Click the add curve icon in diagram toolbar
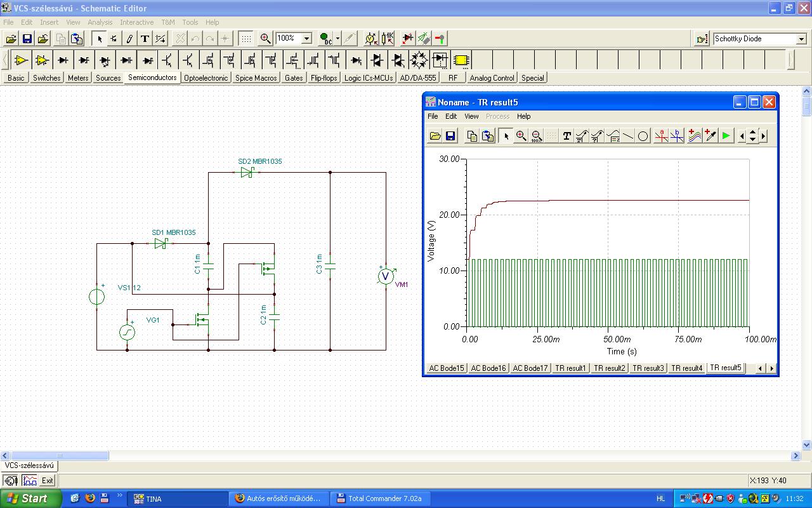 [695, 136]
